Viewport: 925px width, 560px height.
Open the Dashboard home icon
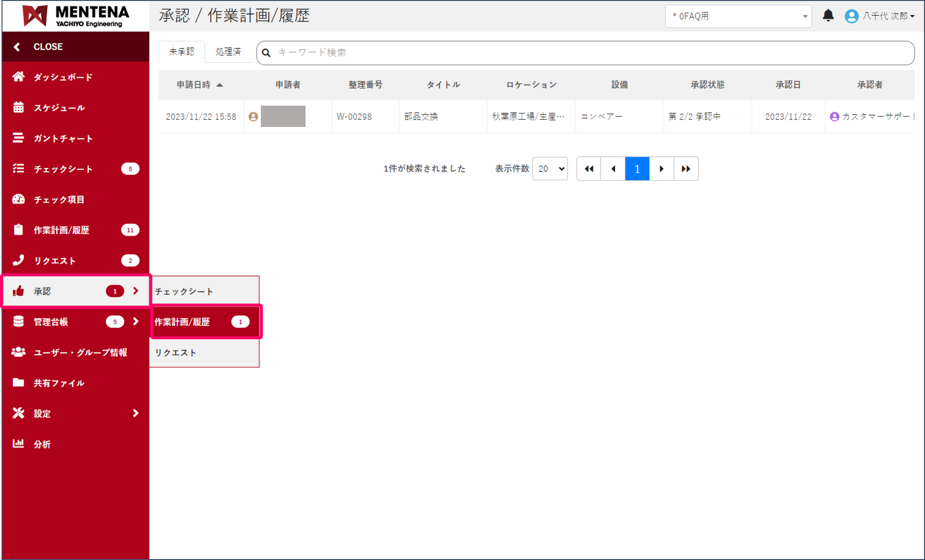pos(18,77)
